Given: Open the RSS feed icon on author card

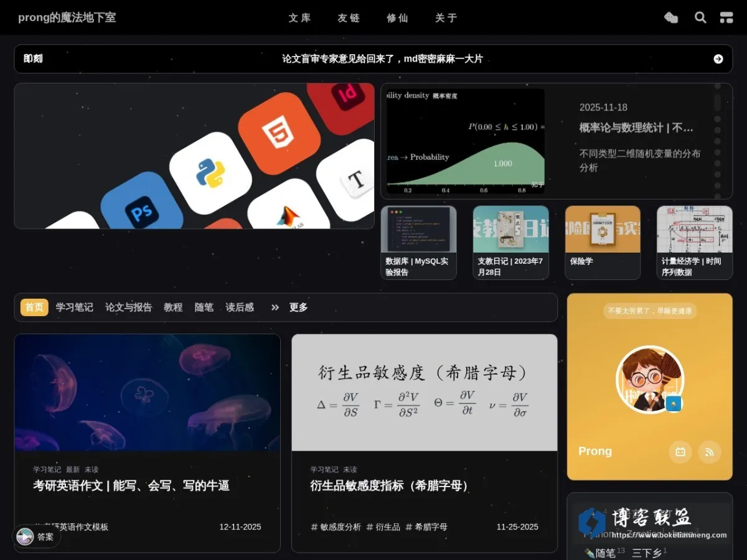Looking at the screenshot, I should (x=710, y=452).
